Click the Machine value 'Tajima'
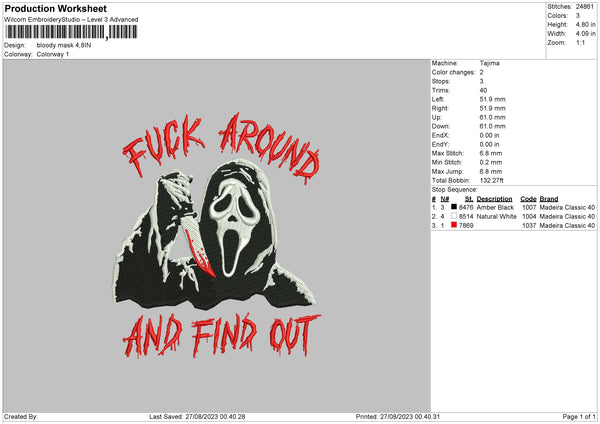Screen dimensions: 600x424 coord(489,63)
